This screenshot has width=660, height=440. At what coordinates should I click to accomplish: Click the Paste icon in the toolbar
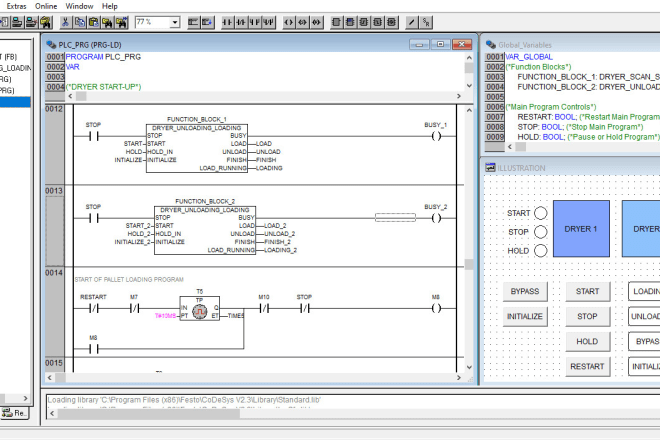pos(95,22)
